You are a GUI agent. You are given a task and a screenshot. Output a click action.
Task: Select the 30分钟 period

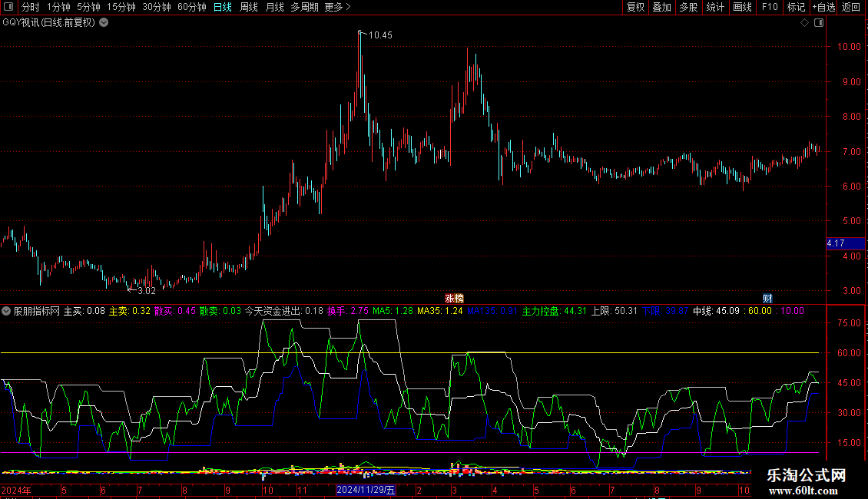[x=157, y=7]
